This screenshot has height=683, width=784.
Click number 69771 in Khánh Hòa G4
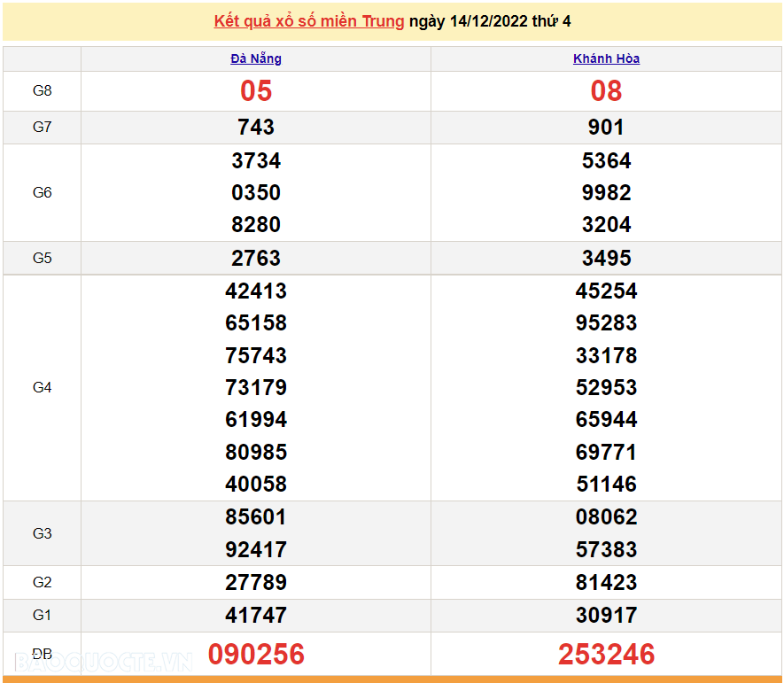606,452
